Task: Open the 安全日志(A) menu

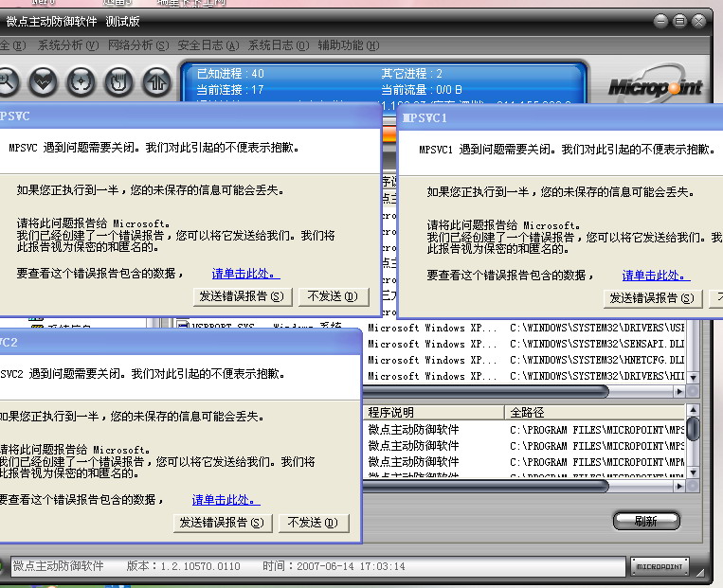Action: coord(208,45)
